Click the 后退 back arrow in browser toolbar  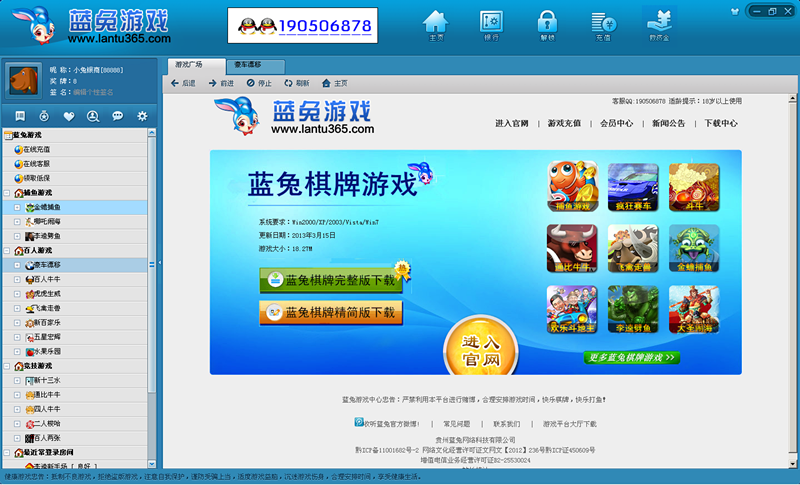coord(183,83)
